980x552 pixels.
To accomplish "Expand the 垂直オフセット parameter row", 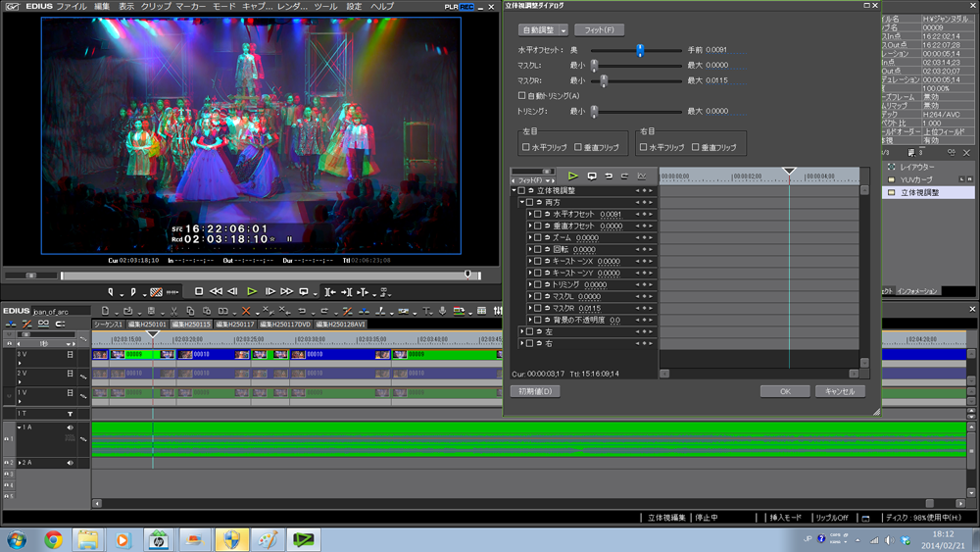I will (530, 226).
